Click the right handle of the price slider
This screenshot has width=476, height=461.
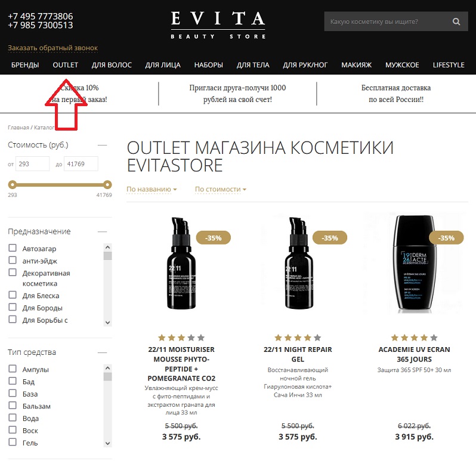click(x=107, y=184)
